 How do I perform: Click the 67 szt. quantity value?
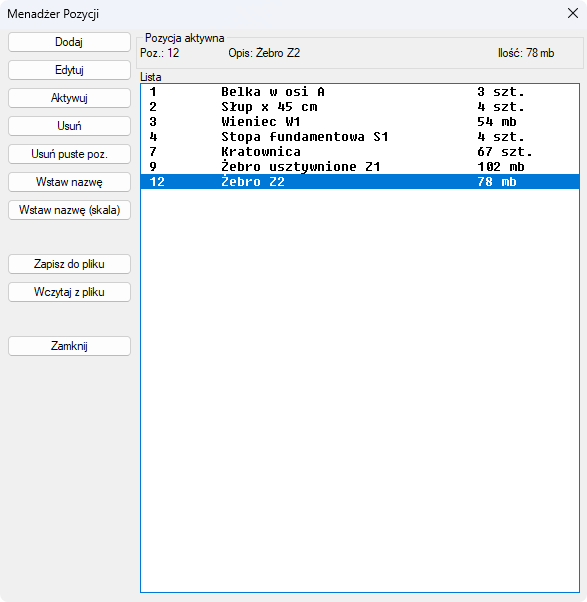[505, 152]
